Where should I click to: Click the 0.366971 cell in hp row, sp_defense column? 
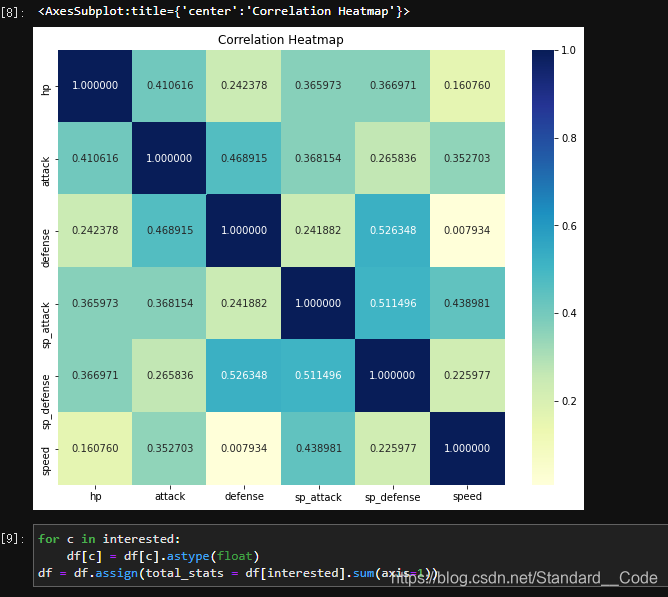point(393,86)
